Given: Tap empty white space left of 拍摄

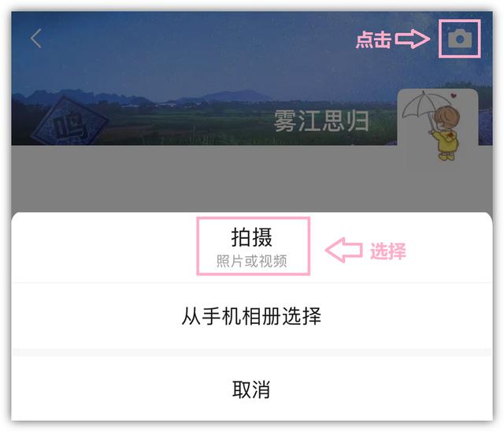Looking at the screenshot, I should 103,248.
